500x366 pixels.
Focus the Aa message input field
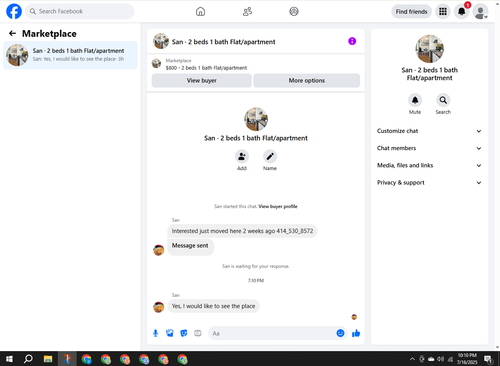273,333
